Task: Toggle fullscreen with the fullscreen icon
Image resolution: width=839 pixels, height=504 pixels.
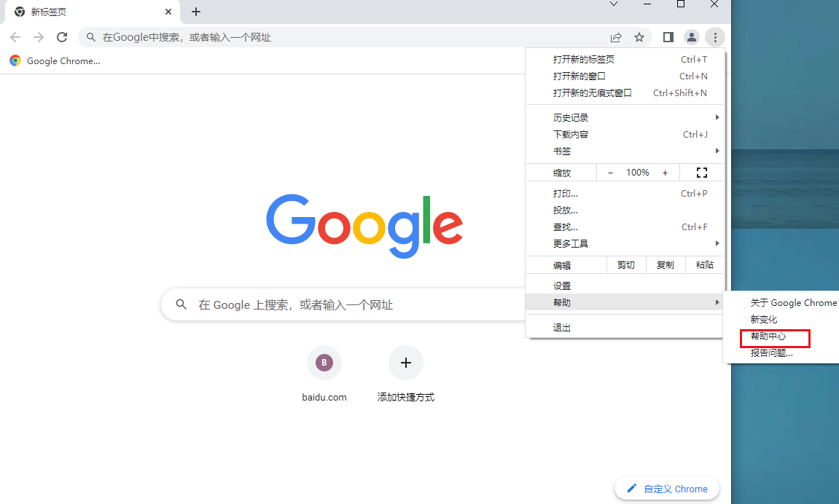Action: click(701, 173)
